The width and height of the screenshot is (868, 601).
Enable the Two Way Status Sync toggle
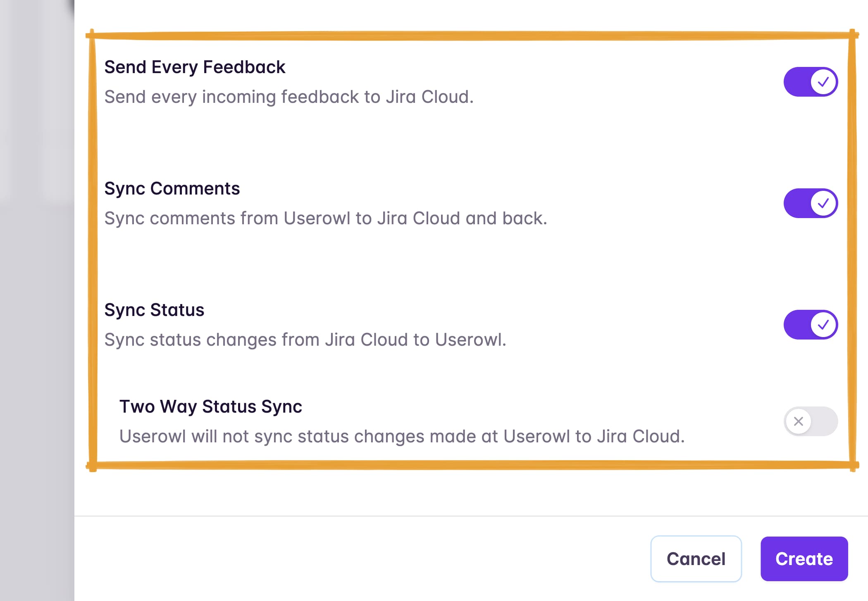pos(810,421)
